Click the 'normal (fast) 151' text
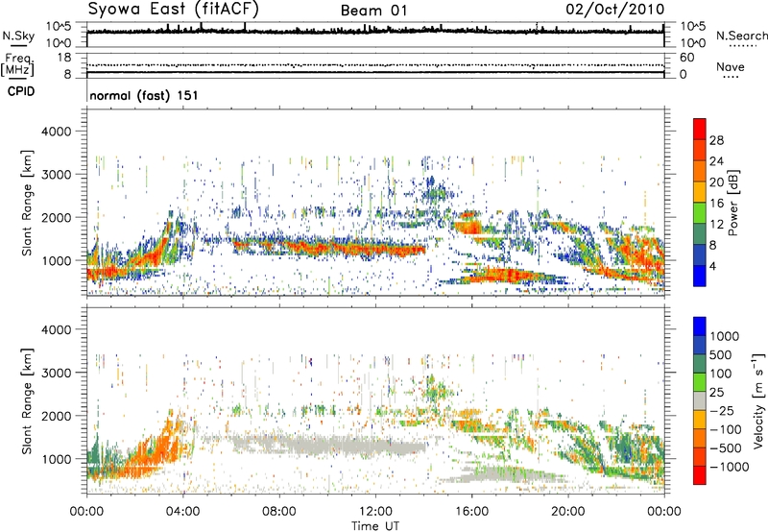 (x=144, y=95)
